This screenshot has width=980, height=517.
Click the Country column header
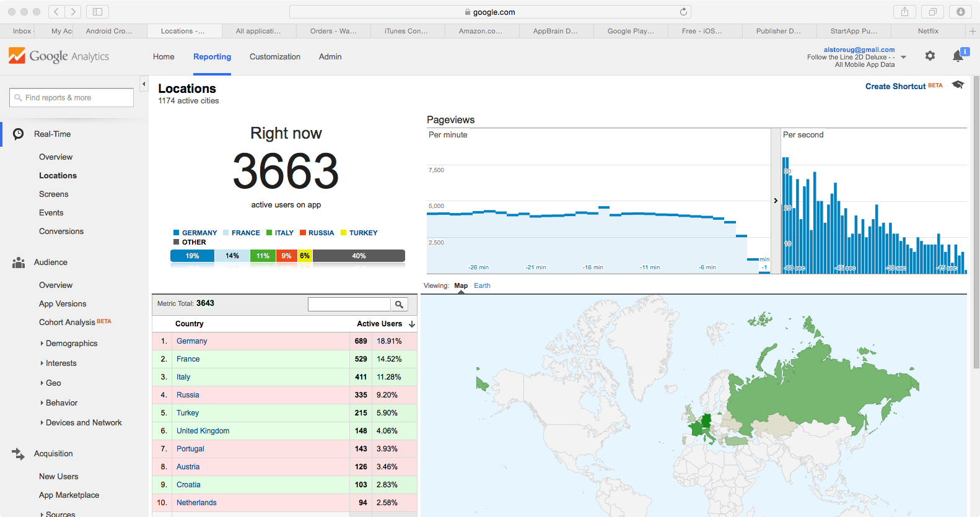[x=190, y=324]
